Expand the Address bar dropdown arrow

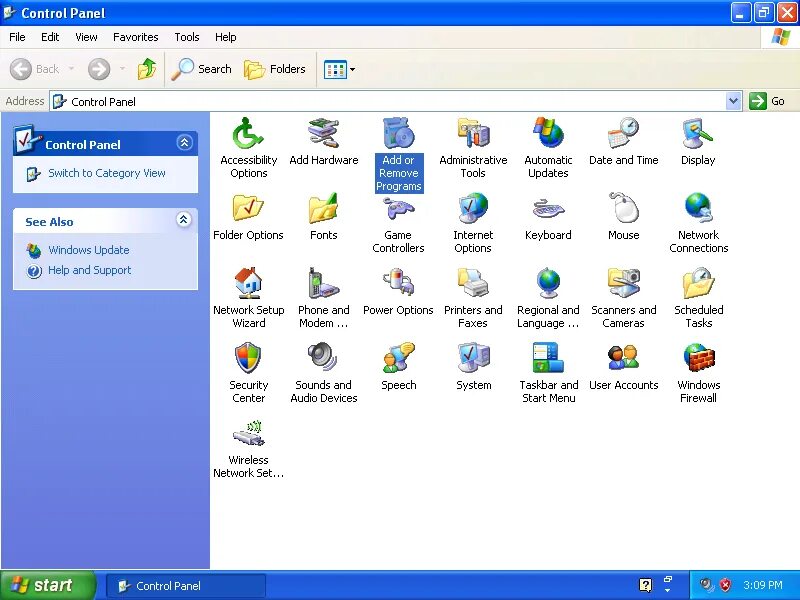(x=733, y=101)
